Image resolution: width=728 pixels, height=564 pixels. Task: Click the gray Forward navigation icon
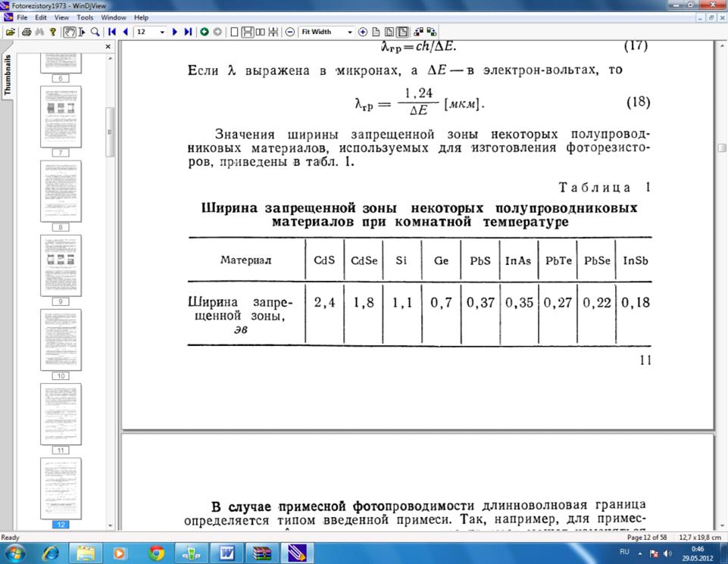point(217,32)
